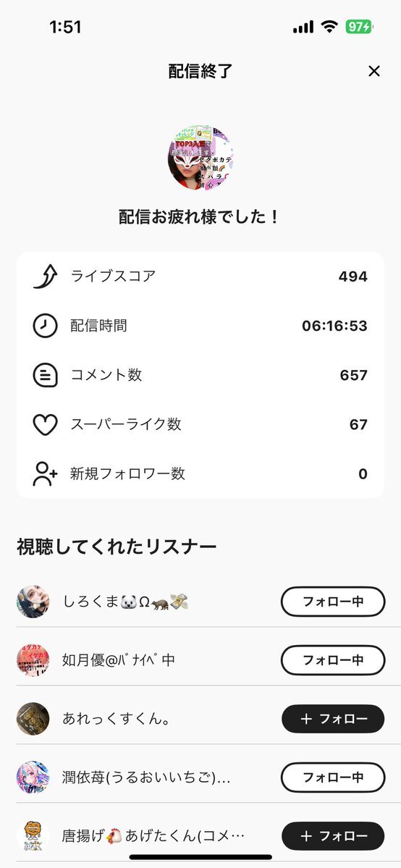This screenshot has width=401, height=868.
Task: Open しろくま's avatar
Action: (33, 601)
